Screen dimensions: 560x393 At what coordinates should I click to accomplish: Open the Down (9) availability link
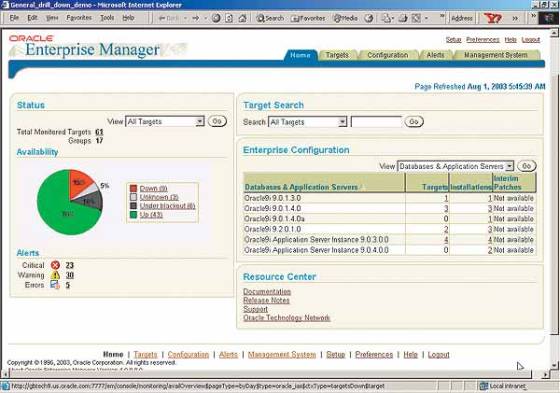153,188
